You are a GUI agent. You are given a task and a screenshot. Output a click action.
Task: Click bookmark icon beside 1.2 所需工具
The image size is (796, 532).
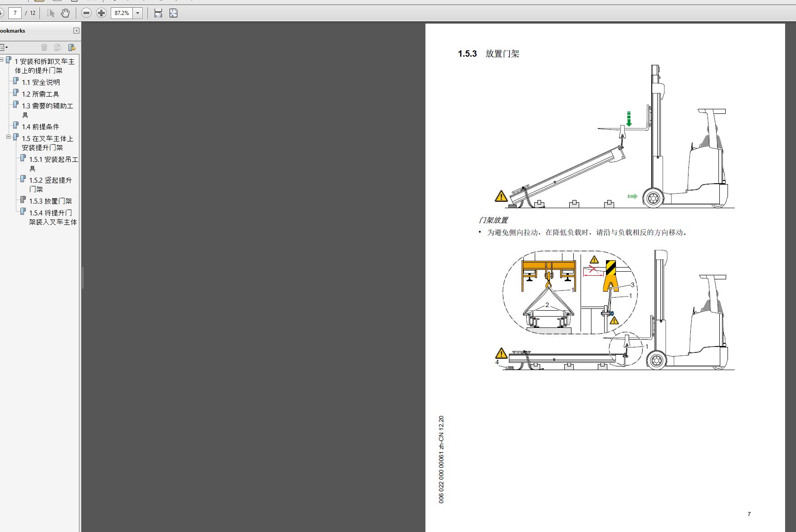point(16,93)
